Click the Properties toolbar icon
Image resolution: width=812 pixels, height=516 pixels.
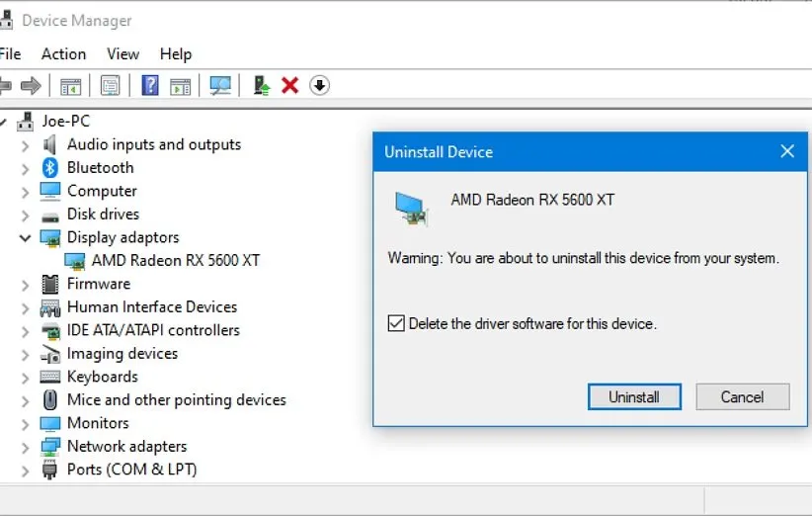pyautogui.click(x=110, y=86)
